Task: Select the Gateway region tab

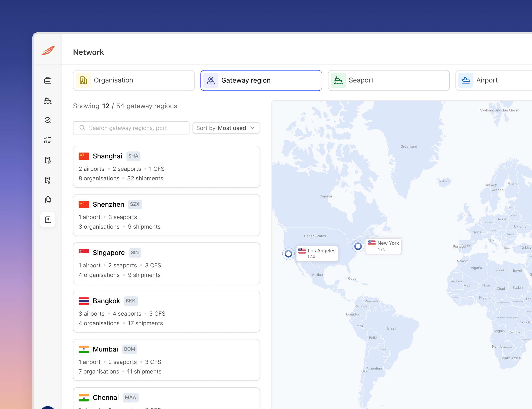Action: 261,80
